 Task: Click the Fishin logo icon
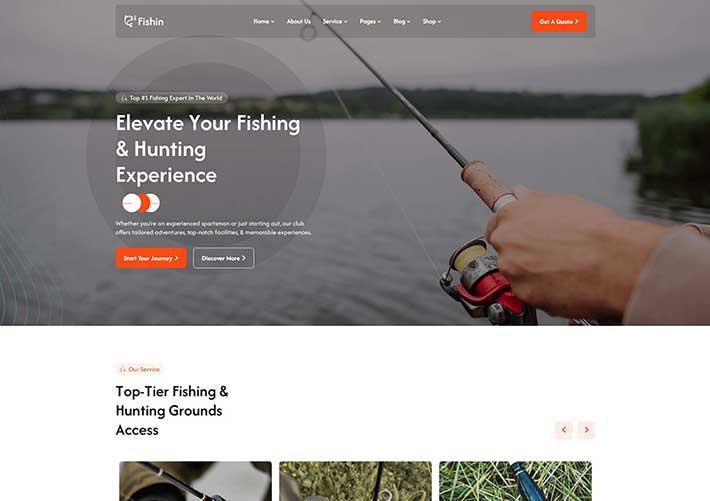130,21
